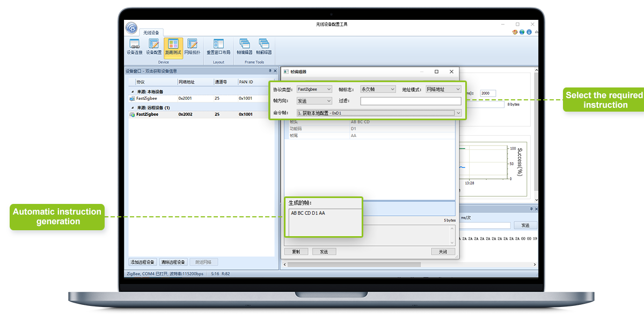
Task: Expand the 命令帧 command frame dropdown
Action: pos(458,113)
